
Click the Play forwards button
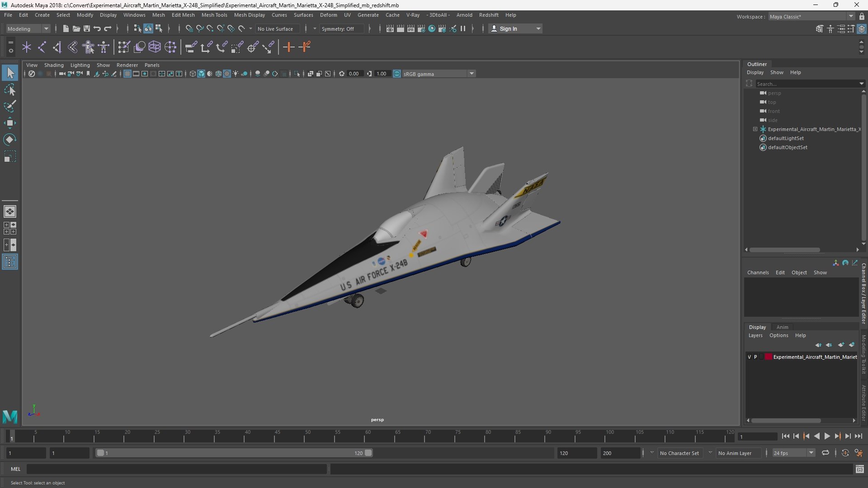(x=827, y=436)
